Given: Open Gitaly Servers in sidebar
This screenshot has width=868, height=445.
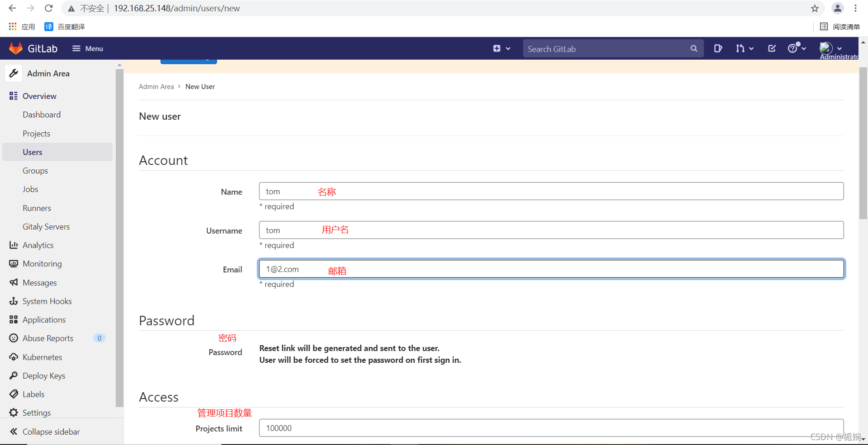Looking at the screenshot, I should pyautogui.click(x=46, y=227).
